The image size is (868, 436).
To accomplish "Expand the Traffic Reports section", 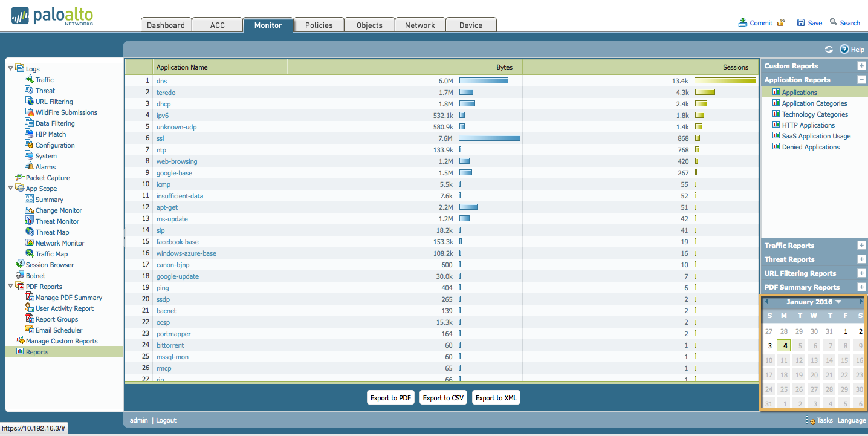I will 861,245.
